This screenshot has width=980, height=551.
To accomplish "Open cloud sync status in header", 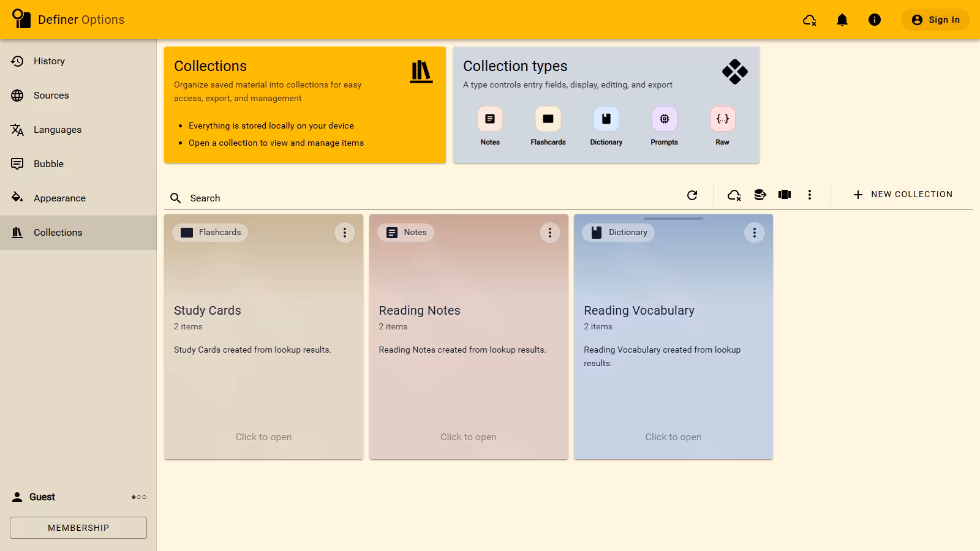I will [810, 20].
